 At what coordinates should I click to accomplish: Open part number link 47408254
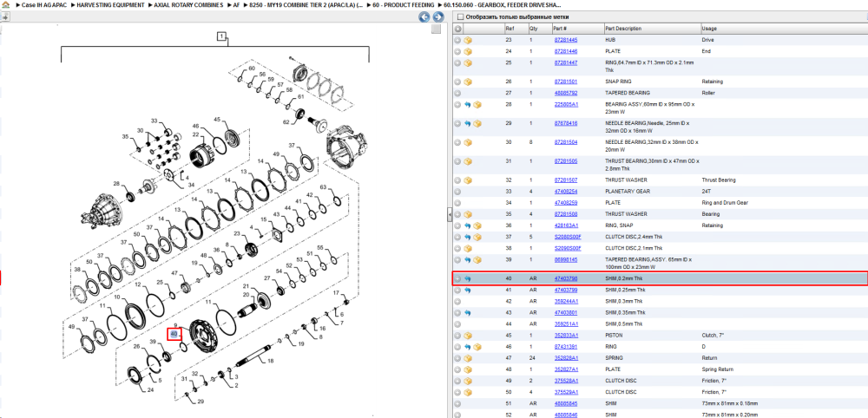tap(566, 192)
